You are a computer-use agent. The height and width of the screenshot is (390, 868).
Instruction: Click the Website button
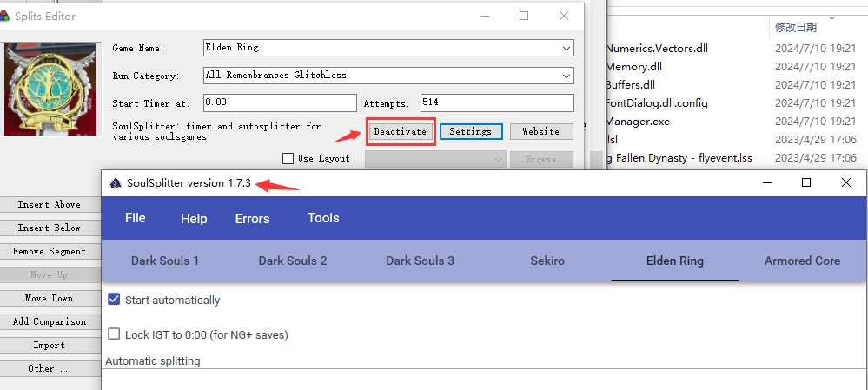point(540,132)
